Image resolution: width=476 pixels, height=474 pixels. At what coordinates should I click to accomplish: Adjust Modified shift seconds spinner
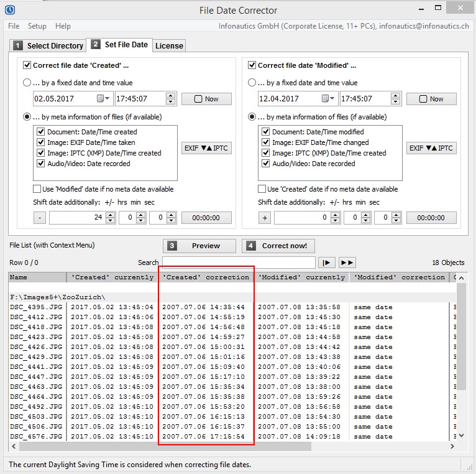tap(396, 218)
